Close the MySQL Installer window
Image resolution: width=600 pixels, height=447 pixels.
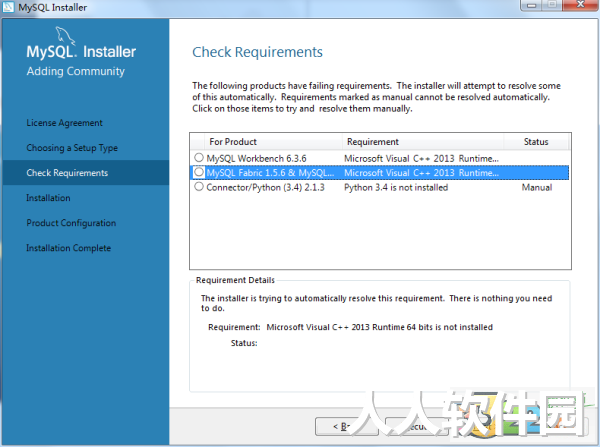point(580,5)
